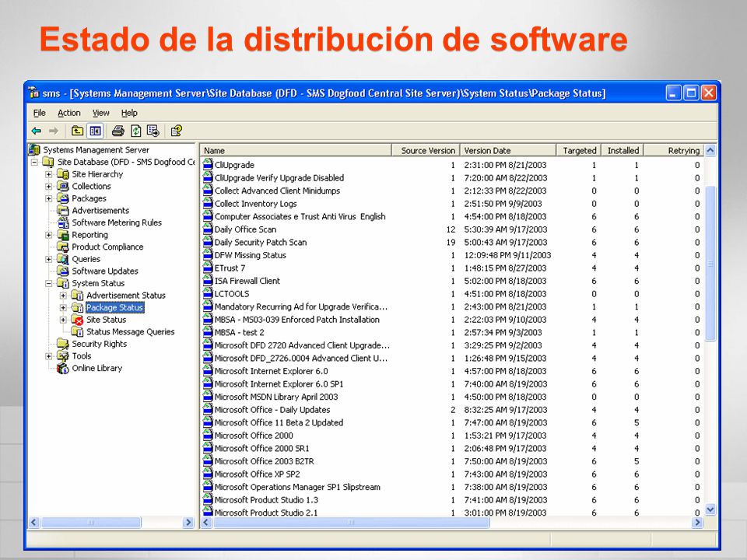The height and width of the screenshot is (560, 747).
Task: Expand the Package Status node
Action: (63, 308)
